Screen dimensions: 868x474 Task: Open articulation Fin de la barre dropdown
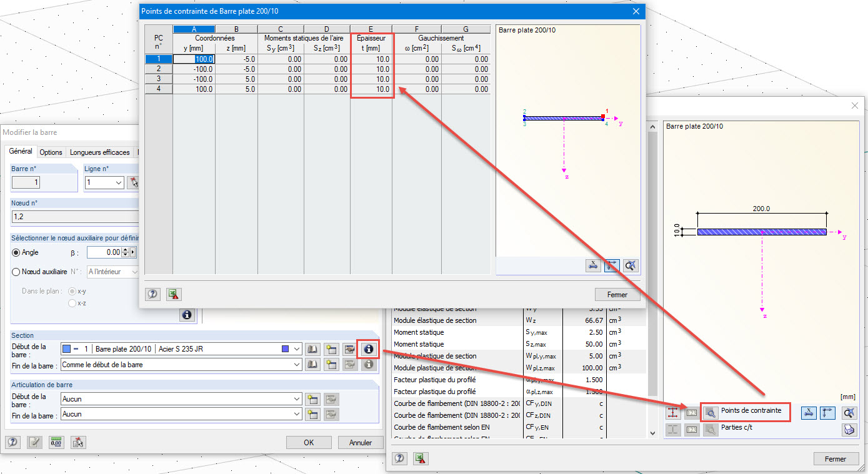click(x=297, y=413)
